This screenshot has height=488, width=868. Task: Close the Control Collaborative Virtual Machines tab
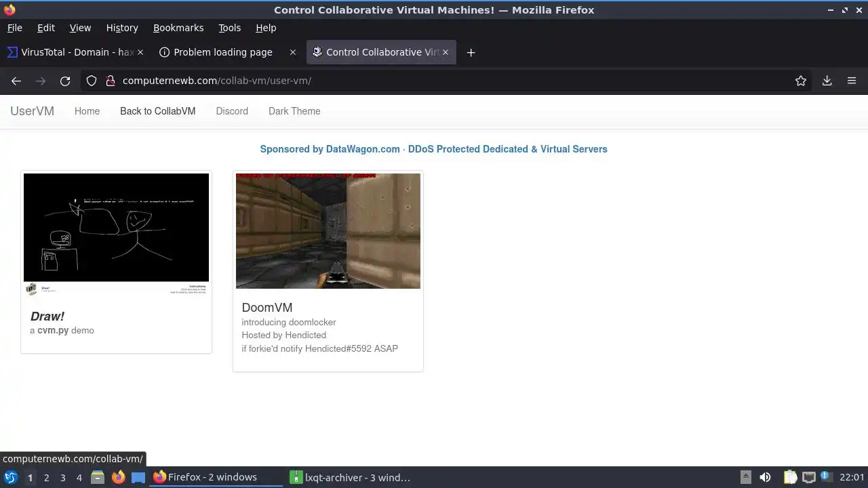click(x=446, y=52)
